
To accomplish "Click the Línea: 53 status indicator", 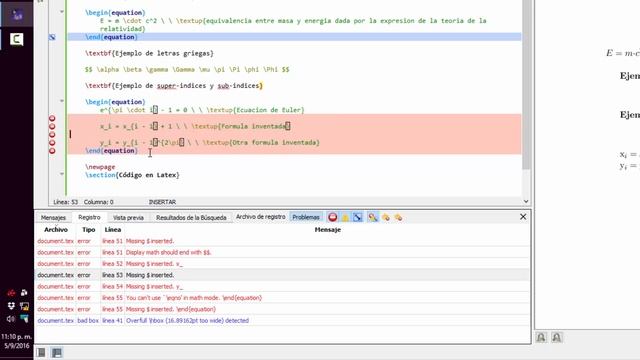I will 66,202.
